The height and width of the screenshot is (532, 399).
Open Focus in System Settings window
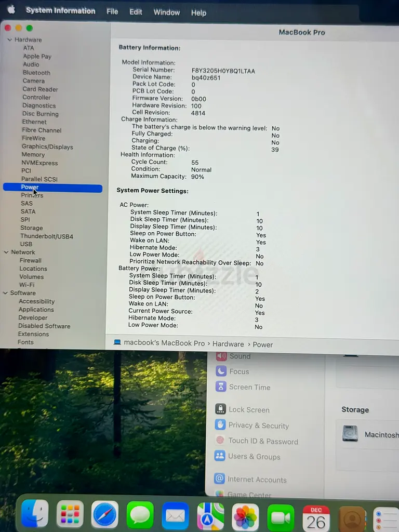coord(232,371)
